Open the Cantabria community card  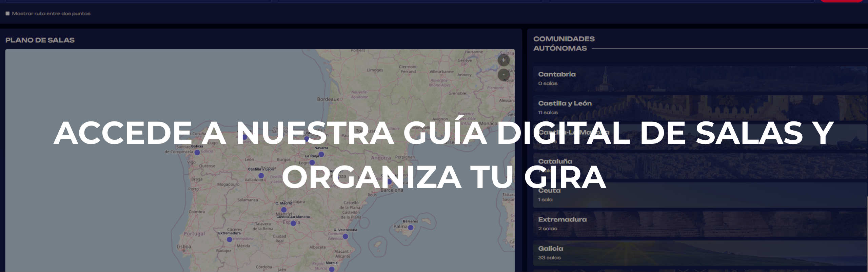tap(698, 79)
